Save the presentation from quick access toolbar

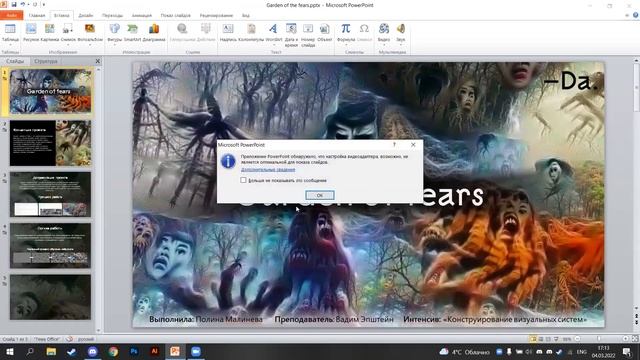coord(14,4)
